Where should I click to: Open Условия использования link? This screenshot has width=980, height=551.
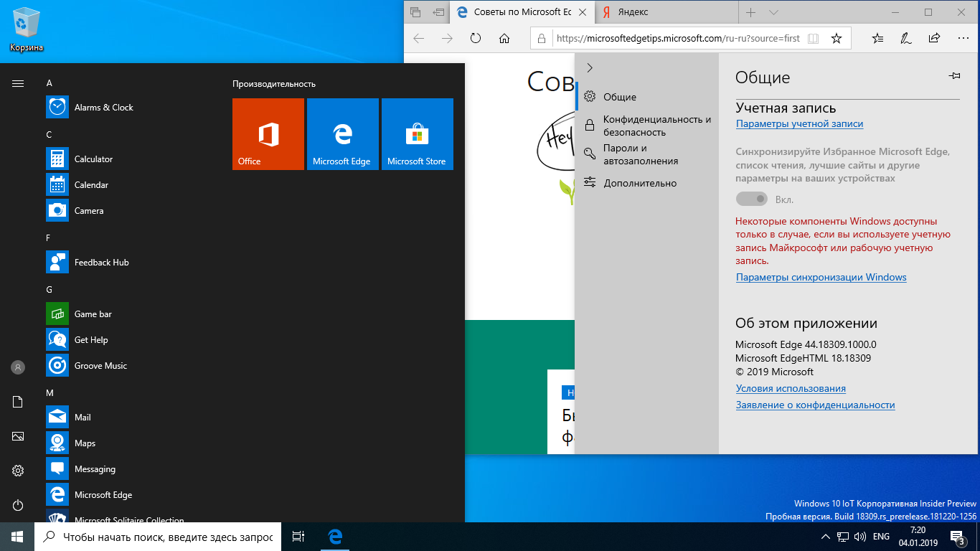point(791,388)
